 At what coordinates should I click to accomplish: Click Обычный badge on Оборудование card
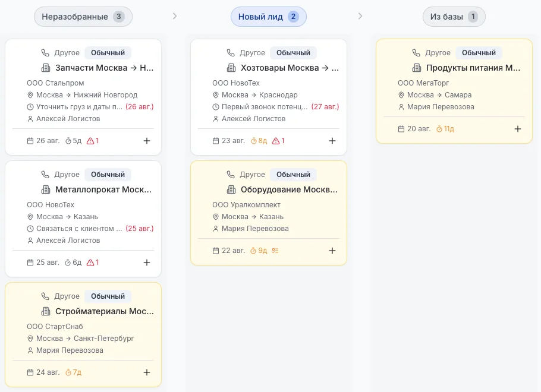(x=293, y=175)
